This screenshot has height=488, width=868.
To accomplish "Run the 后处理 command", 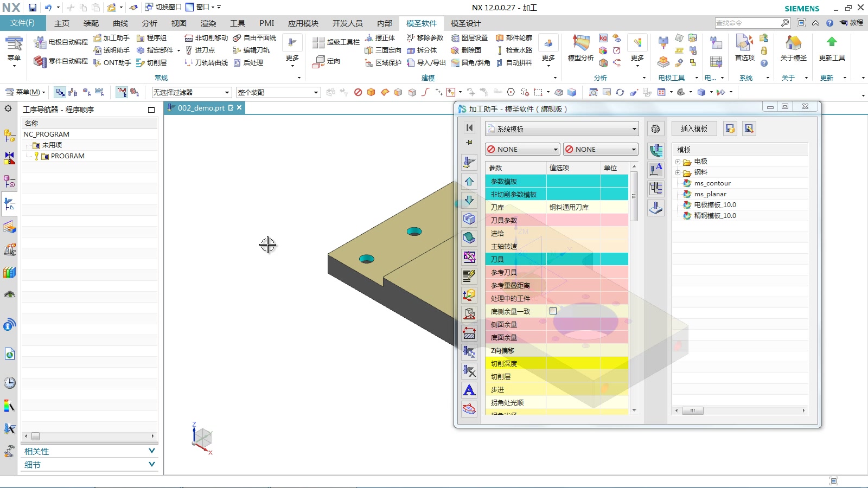I will pyautogui.click(x=248, y=63).
